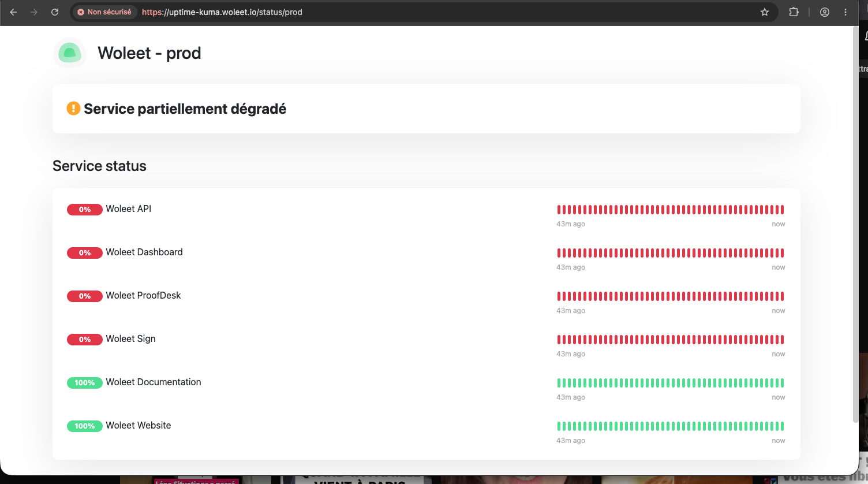This screenshot has width=868, height=484.
Task: Click the 'Service status' heading
Action: click(x=99, y=166)
